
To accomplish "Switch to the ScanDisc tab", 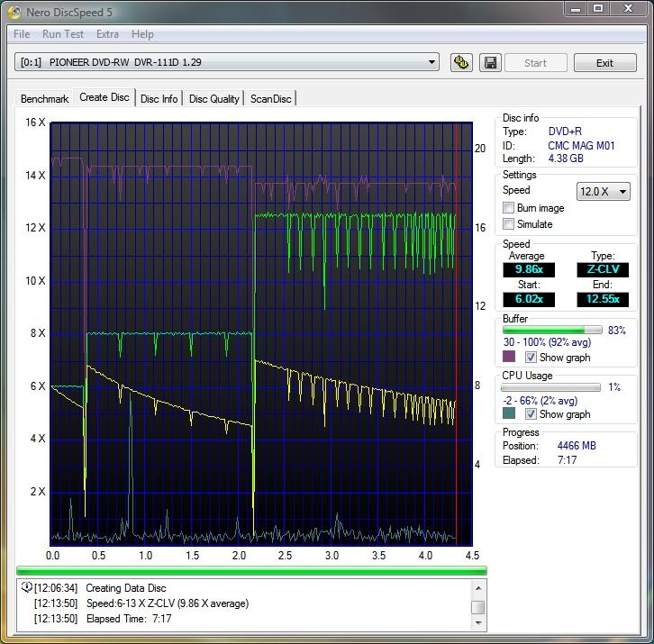I will tap(270, 98).
